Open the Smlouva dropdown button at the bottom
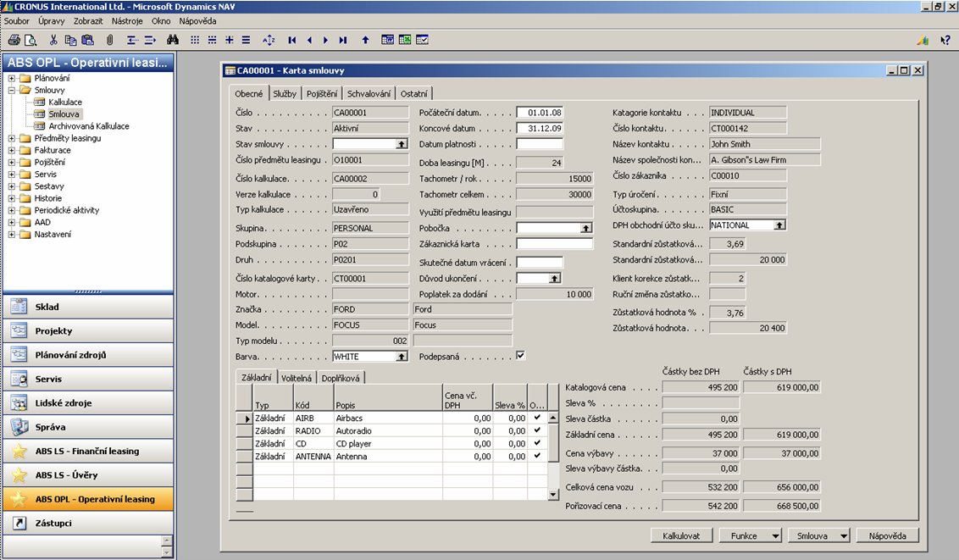 [x=819, y=535]
